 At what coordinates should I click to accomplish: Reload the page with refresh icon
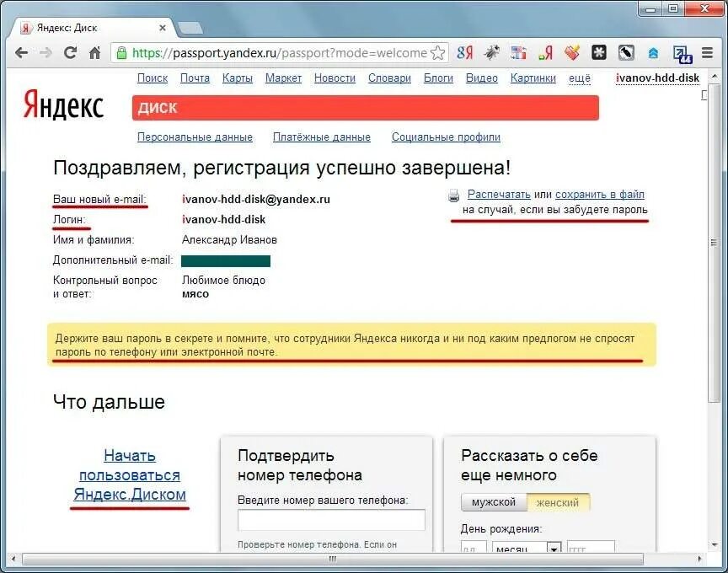[x=70, y=53]
